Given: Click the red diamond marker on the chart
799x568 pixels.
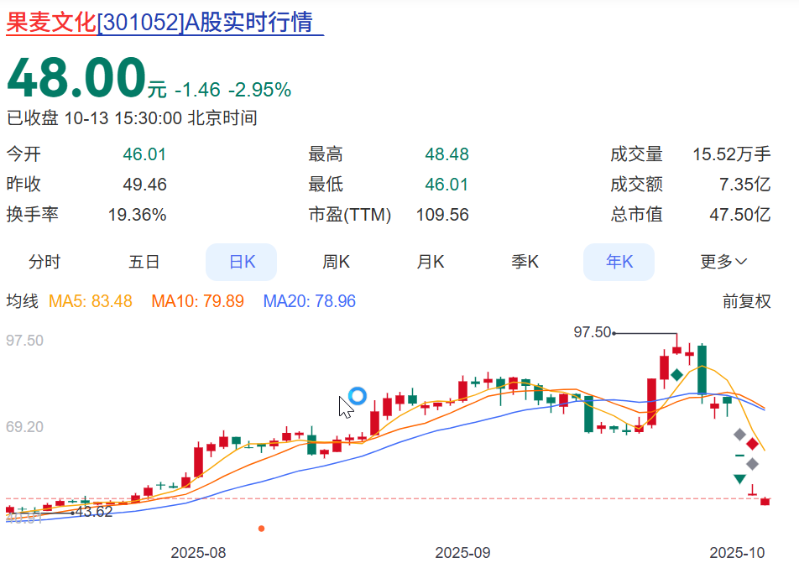Looking at the screenshot, I should pos(751,444).
